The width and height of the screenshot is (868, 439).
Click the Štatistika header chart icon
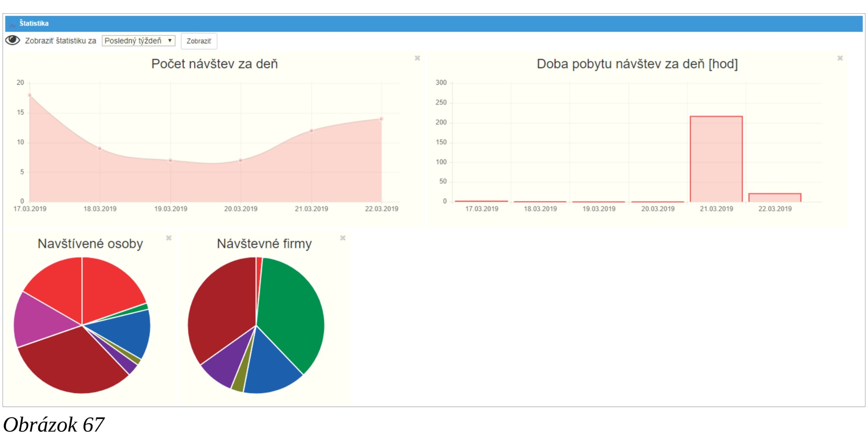[13, 24]
